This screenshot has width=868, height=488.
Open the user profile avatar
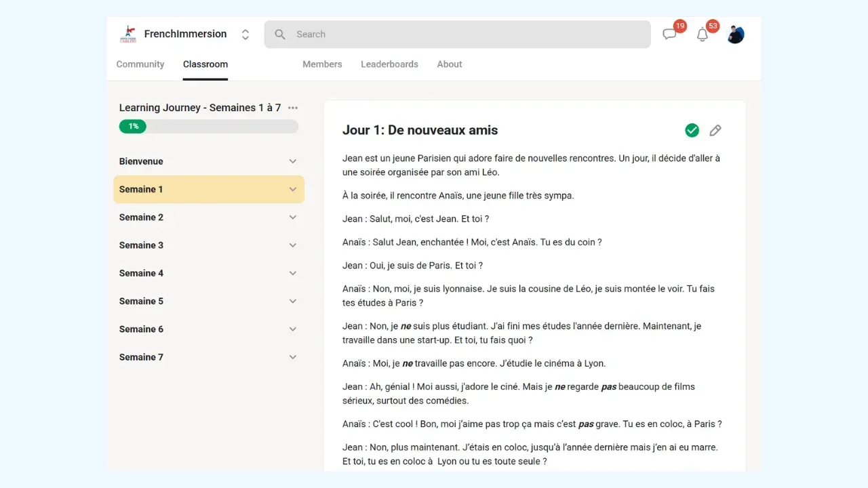click(x=736, y=35)
